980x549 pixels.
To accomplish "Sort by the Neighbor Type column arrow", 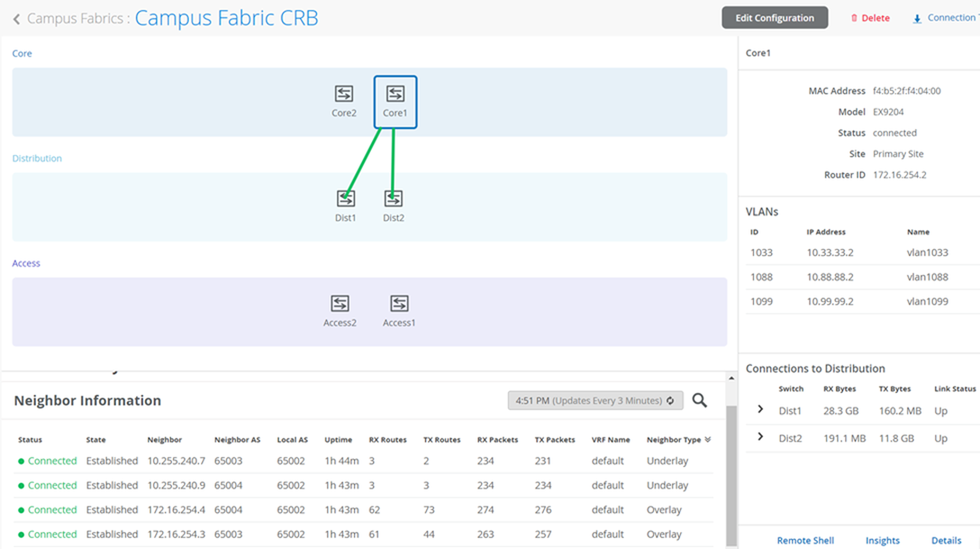I will coord(707,440).
